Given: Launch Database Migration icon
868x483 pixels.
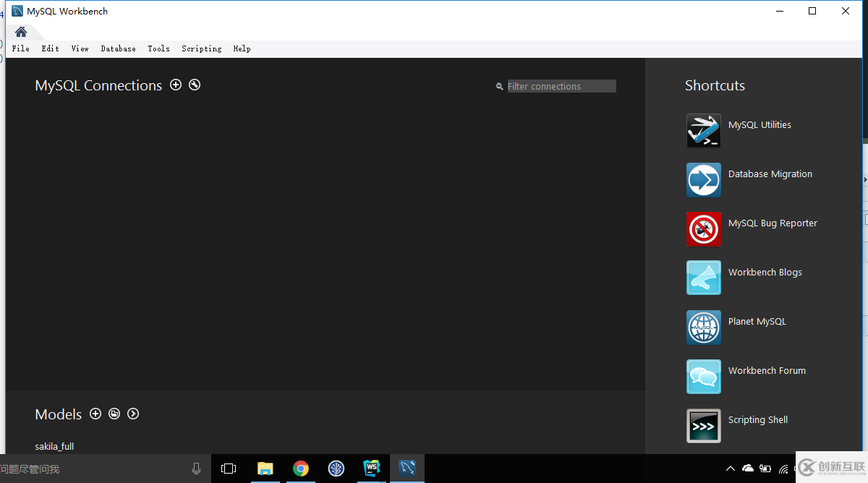Looking at the screenshot, I should point(704,180).
